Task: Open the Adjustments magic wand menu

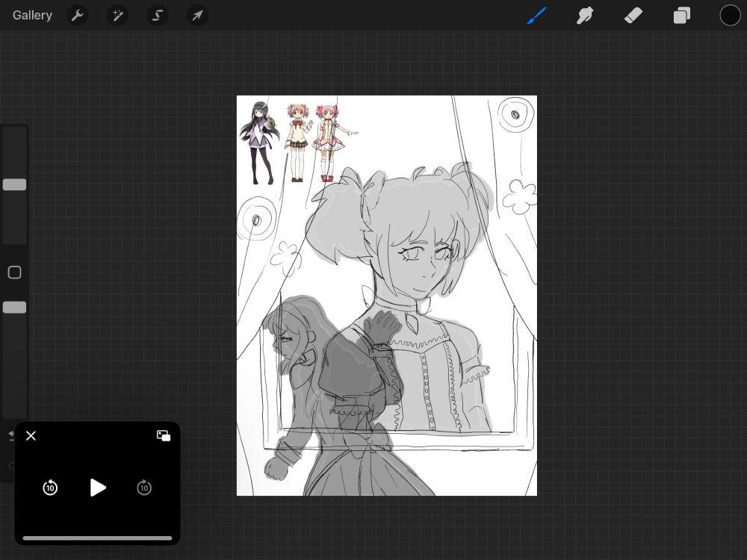Action: [x=117, y=16]
